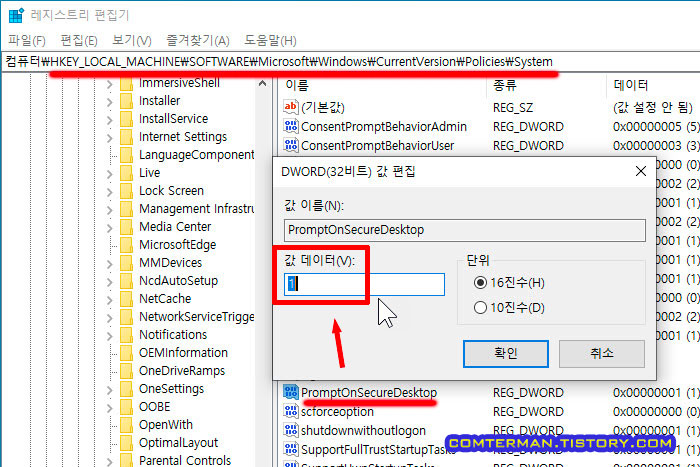The height and width of the screenshot is (467, 700).
Task: Select the OEMInformation folder icon
Action: pos(126,353)
